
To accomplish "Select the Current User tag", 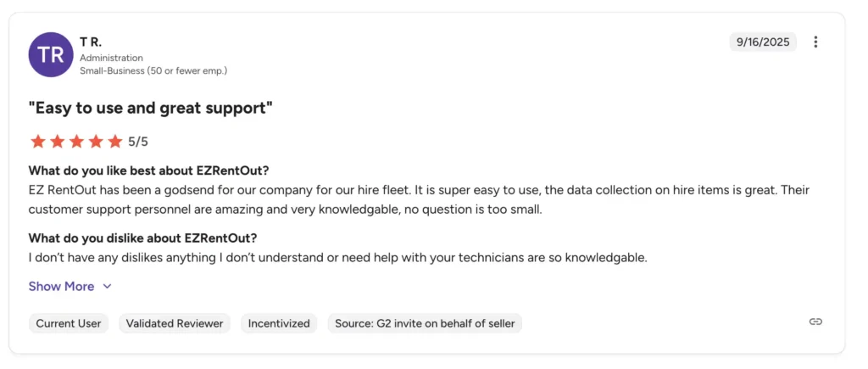I will point(69,323).
